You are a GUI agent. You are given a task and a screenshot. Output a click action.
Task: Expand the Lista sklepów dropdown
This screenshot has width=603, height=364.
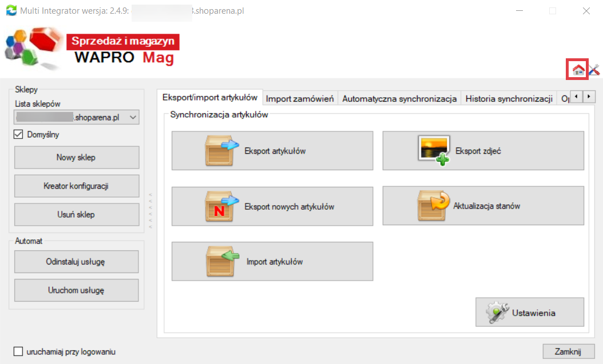point(133,118)
